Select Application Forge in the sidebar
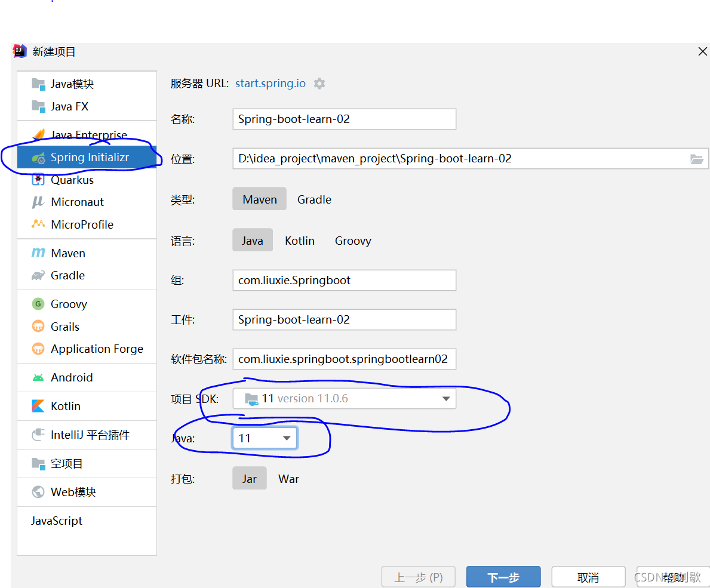 click(87, 349)
